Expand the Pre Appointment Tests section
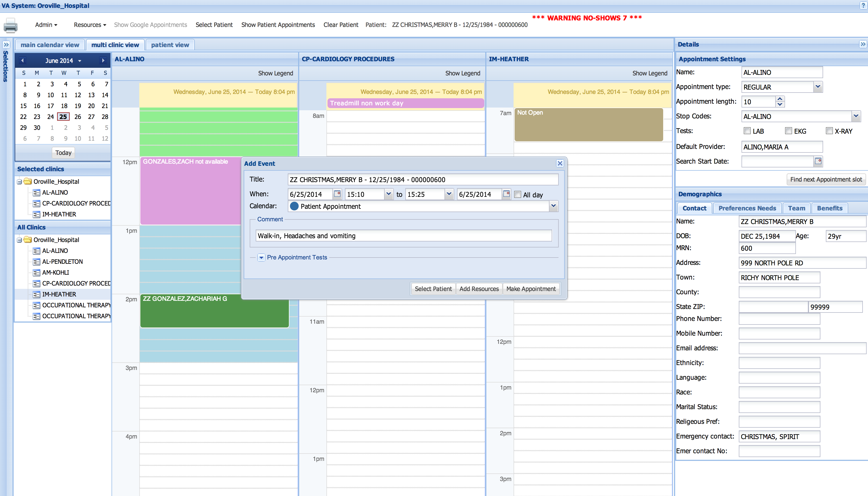This screenshot has height=496, width=868. point(261,258)
